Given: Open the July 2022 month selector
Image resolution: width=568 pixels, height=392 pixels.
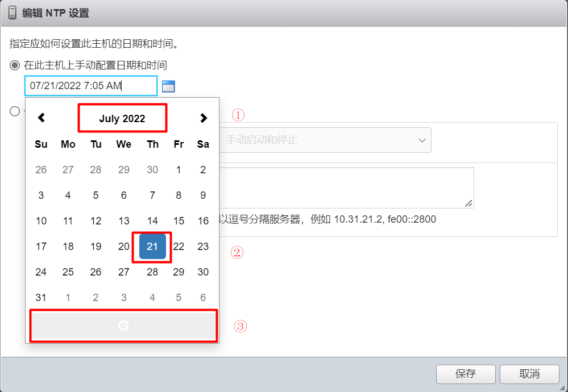Looking at the screenshot, I should [x=122, y=118].
